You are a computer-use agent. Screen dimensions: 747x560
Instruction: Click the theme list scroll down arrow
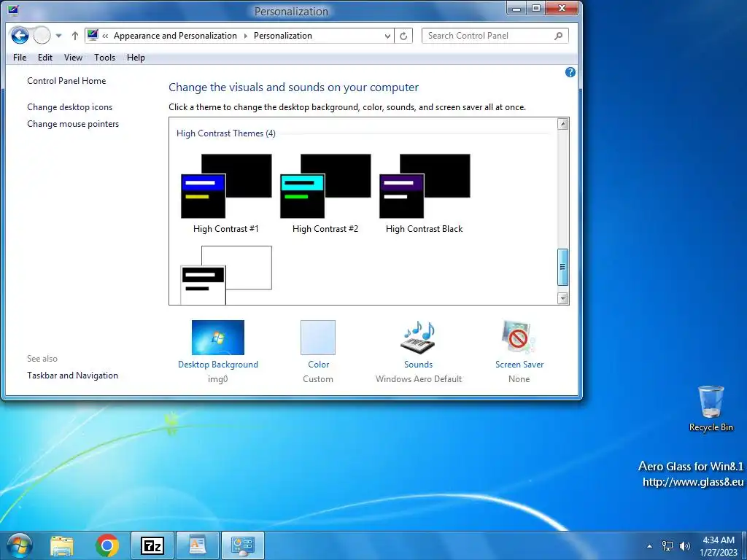(x=562, y=298)
